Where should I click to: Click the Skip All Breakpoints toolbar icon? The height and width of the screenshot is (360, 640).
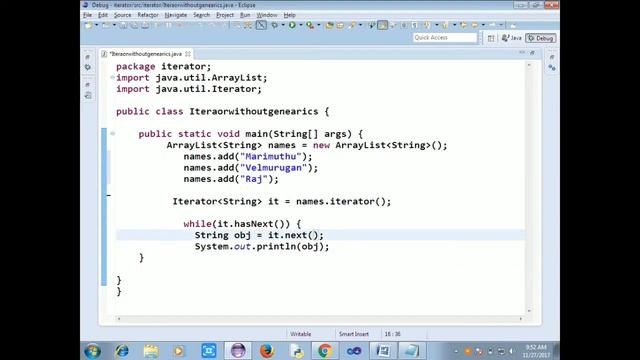click(261, 25)
